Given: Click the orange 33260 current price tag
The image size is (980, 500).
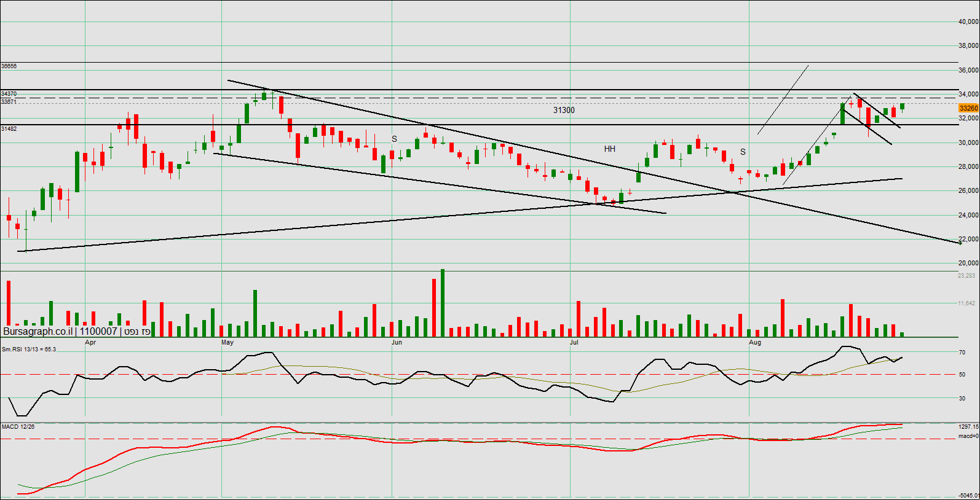Looking at the screenshot, I should 968,108.
